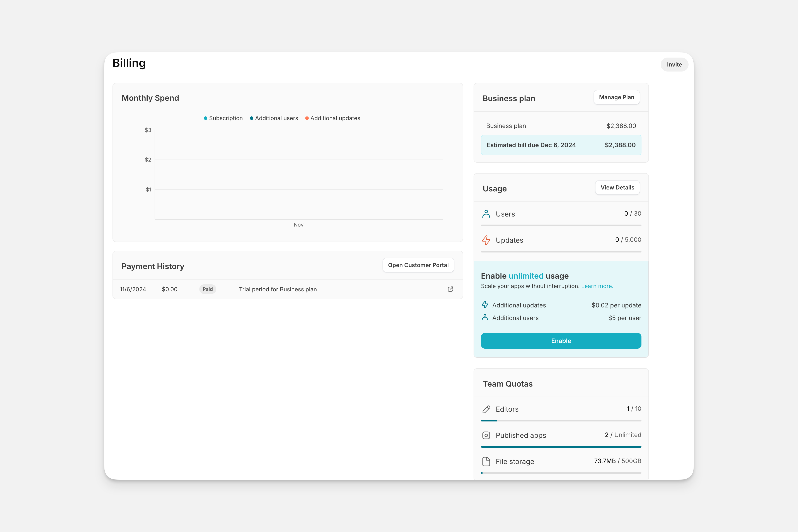The height and width of the screenshot is (532, 798).
Task: Click the Updates lightning bolt icon
Action: point(486,240)
